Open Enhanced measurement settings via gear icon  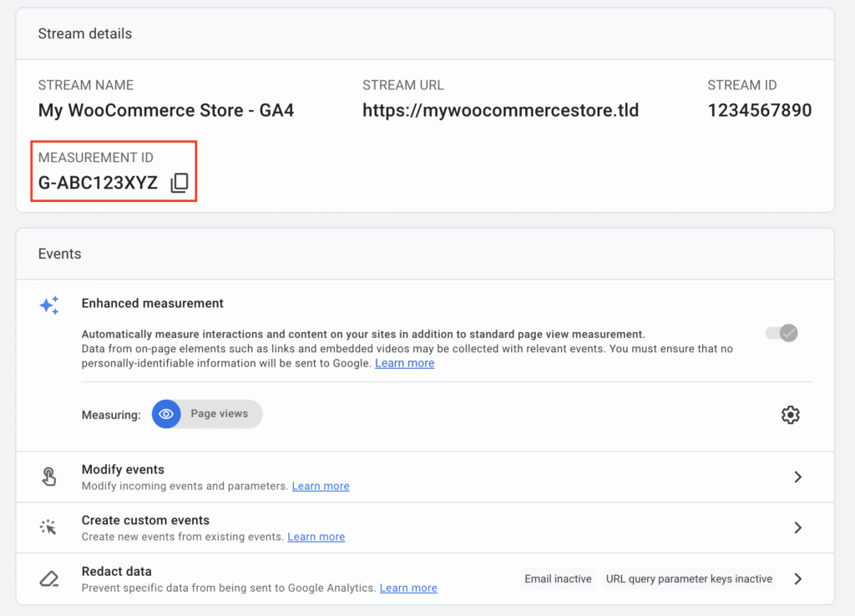coord(790,414)
